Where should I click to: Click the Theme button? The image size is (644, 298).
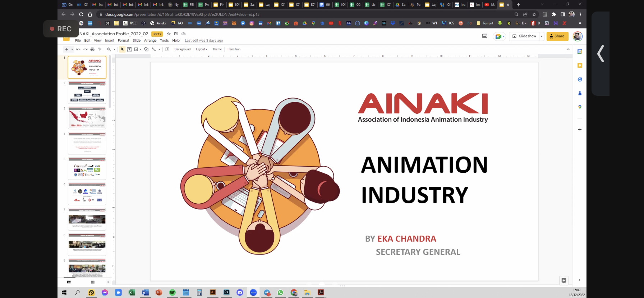[x=217, y=49]
